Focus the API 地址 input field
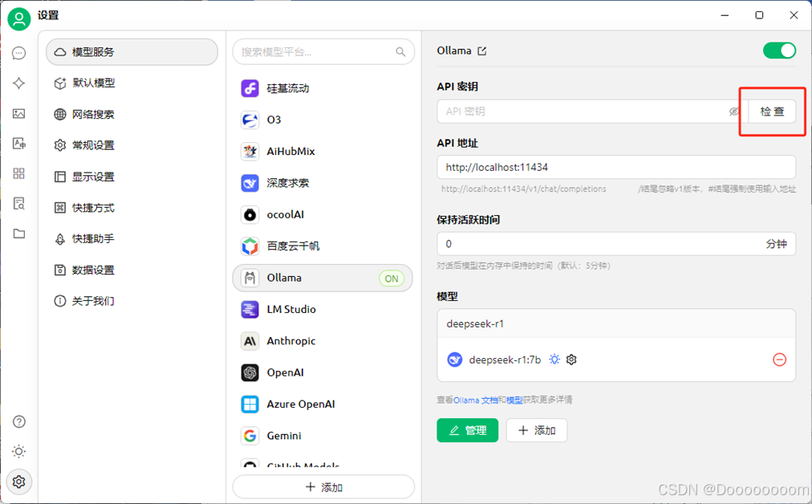 point(616,167)
